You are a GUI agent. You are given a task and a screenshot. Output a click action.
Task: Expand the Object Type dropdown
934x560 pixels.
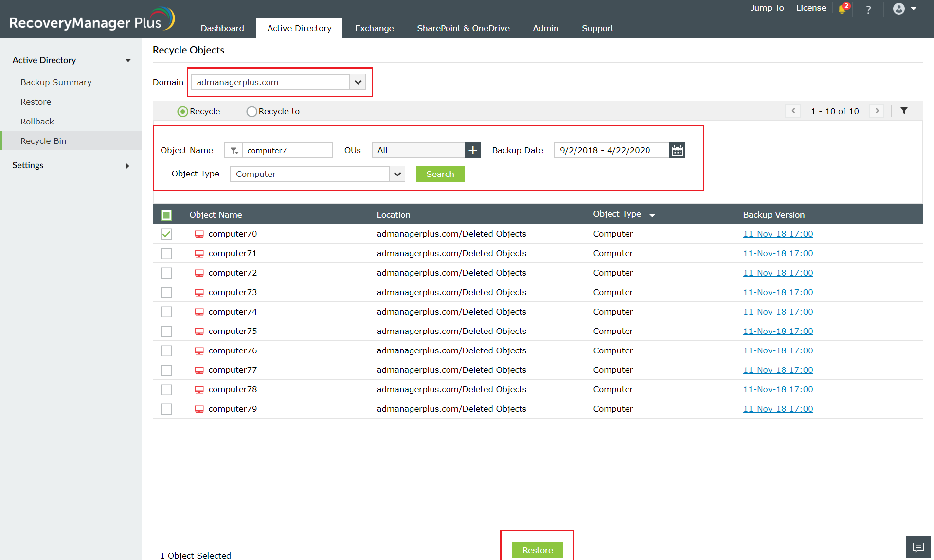point(397,174)
